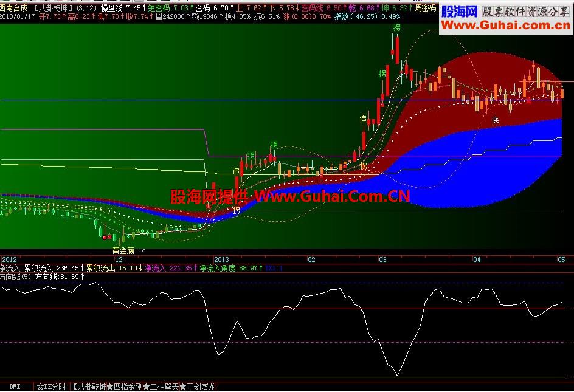The height and width of the screenshot is (392, 574).
Task: Click the green 净流入角度:88.97 value
Action: point(231,268)
